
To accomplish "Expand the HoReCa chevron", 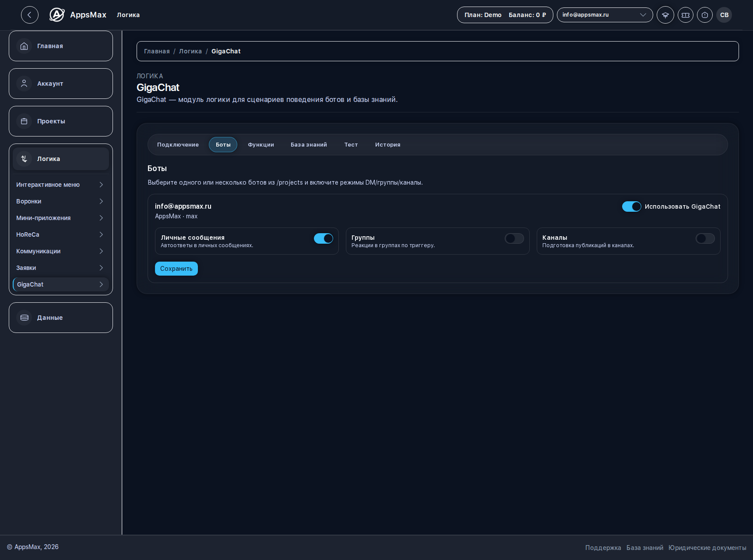I will tap(101, 234).
